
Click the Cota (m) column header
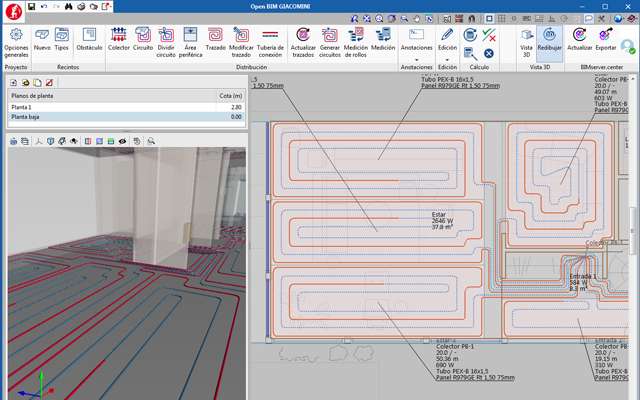point(230,96)
